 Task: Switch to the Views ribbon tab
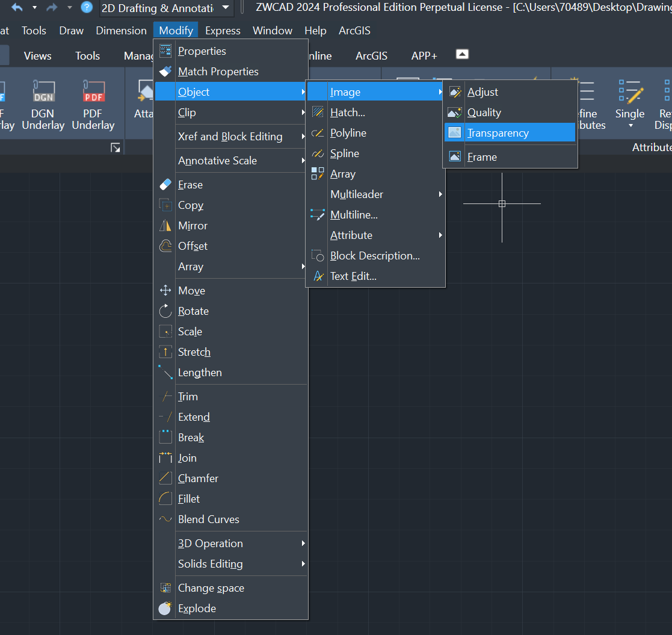(38, 56)
